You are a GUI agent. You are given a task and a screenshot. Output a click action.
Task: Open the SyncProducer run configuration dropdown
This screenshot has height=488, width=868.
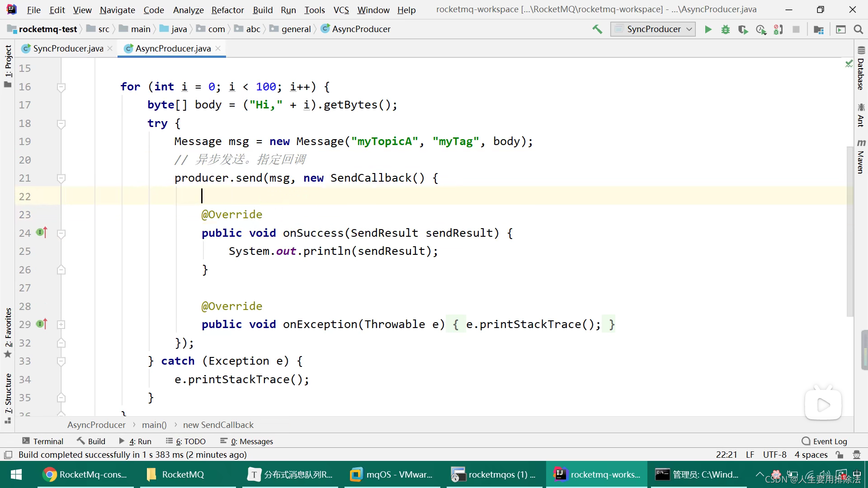653,29
